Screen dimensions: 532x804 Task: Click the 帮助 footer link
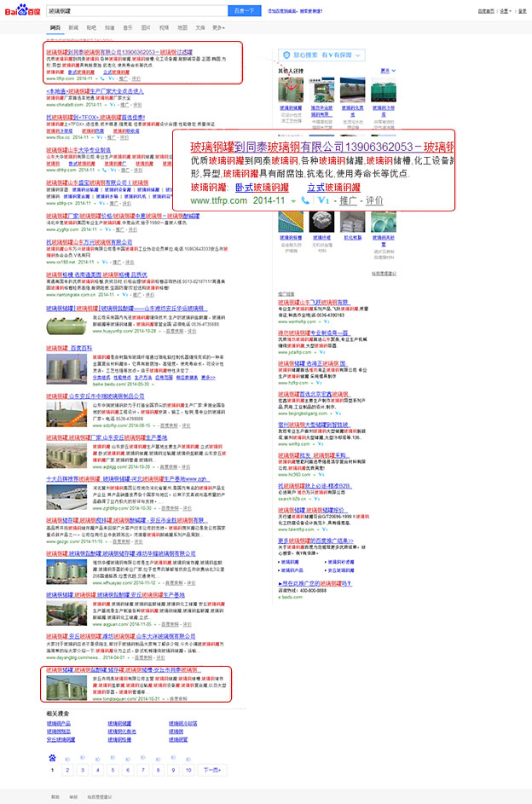coord(55,797)
